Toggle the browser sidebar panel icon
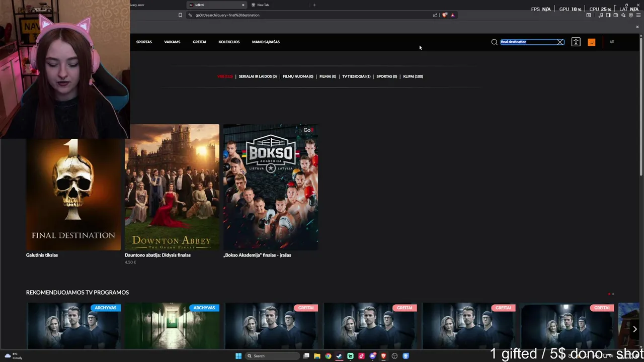This screenshot has height=362, width=644. [608, 15]
